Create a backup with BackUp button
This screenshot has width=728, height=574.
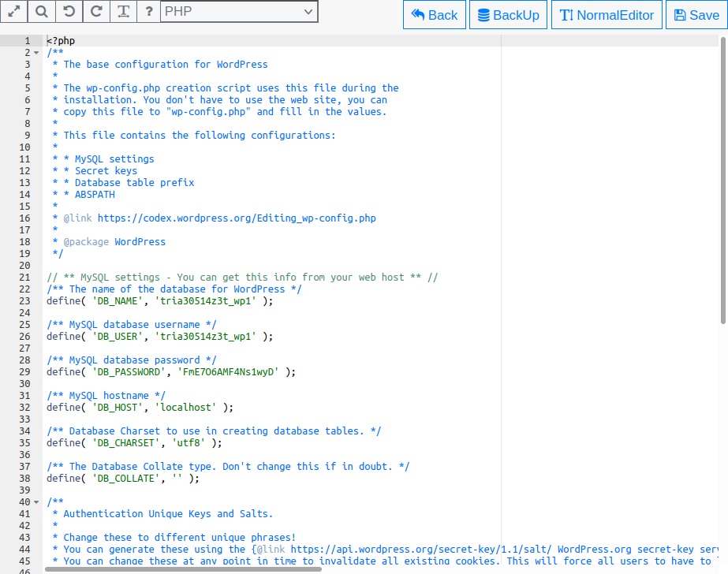tap(509, 15)
